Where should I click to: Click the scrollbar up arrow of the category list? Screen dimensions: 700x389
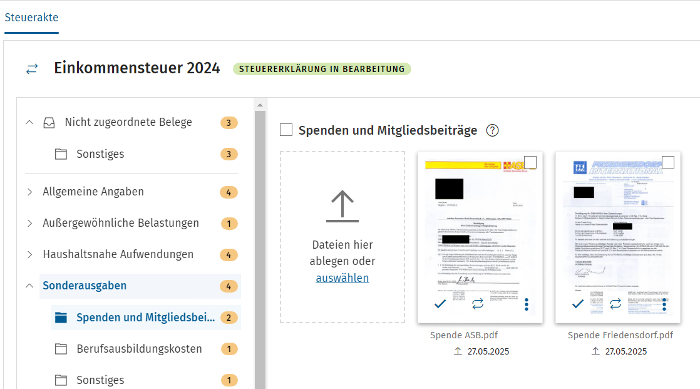(x=260, y=105)
